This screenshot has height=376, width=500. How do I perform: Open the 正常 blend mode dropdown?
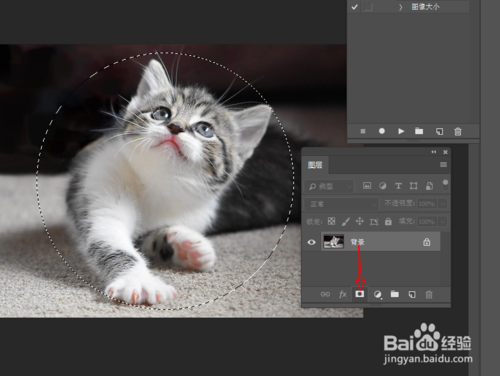coord(342,204)
